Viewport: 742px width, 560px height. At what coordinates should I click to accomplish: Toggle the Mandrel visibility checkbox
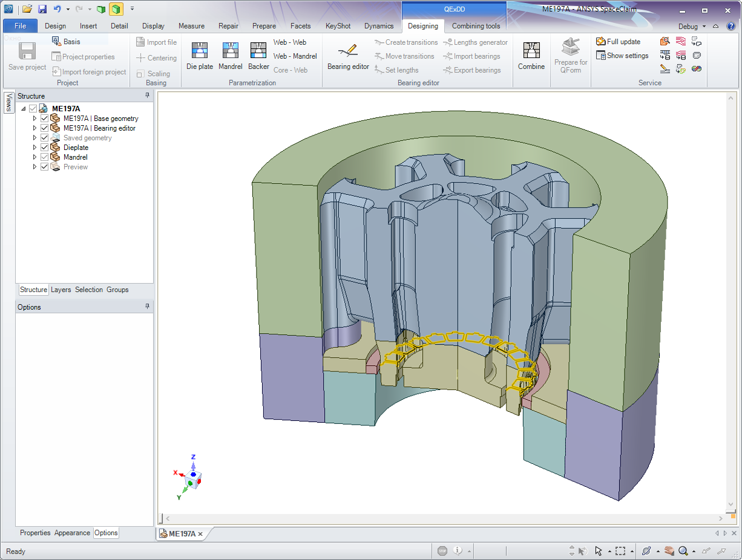[44, 157]
